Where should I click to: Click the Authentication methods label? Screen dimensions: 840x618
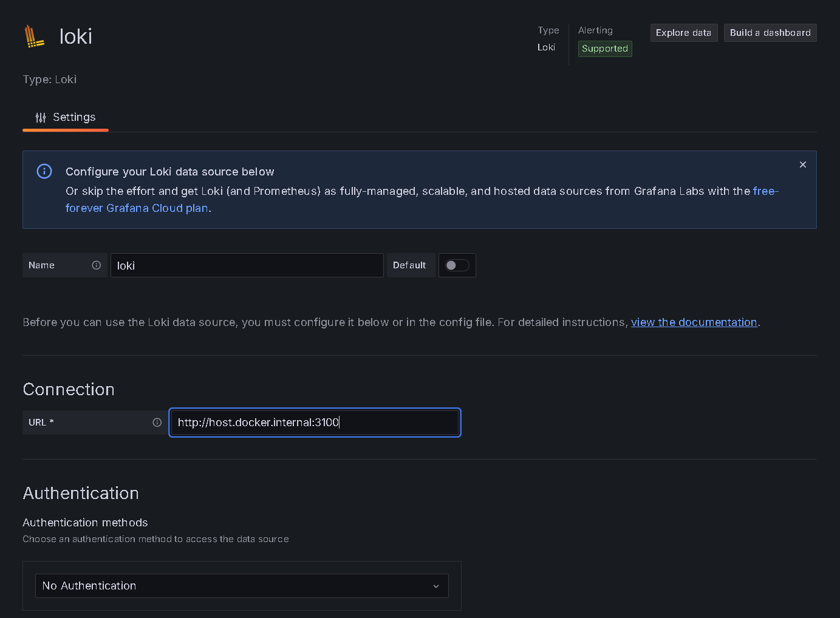pyautogui.click(x=85, y=523)
